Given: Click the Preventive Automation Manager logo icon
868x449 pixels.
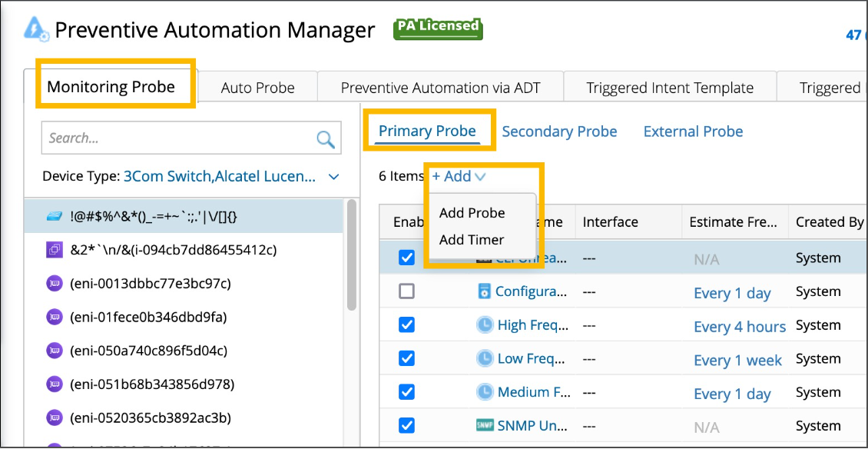Looking at the screenshot, I should click(x=36, y=29).
